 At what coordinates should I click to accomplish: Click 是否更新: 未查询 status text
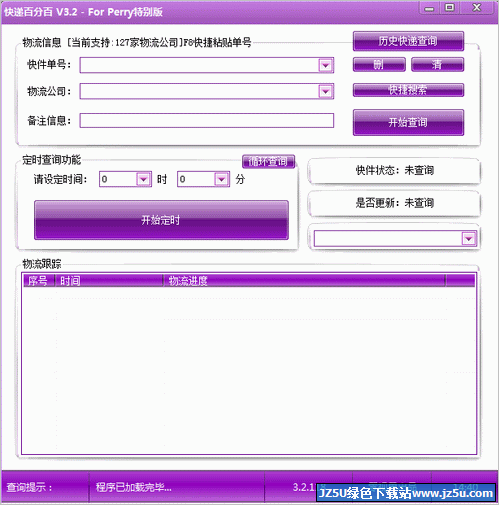395,203
